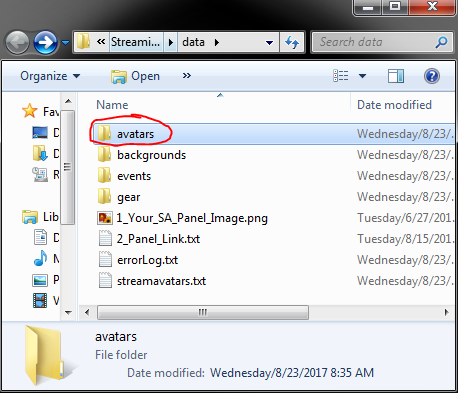458x393 pixels.
Task: Click the Search data input field
Action: [x=373, y=42]
